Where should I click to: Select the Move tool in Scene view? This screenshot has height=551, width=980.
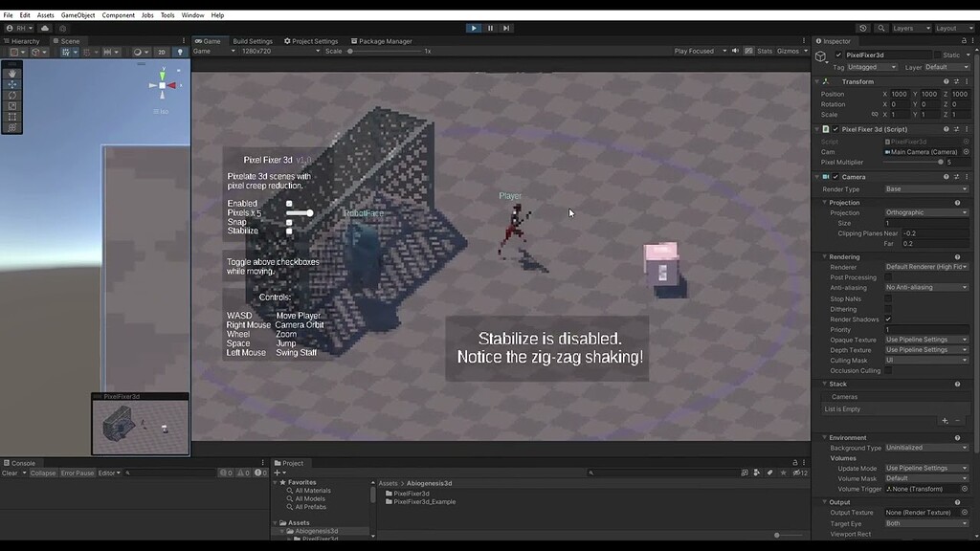(11, 84)
